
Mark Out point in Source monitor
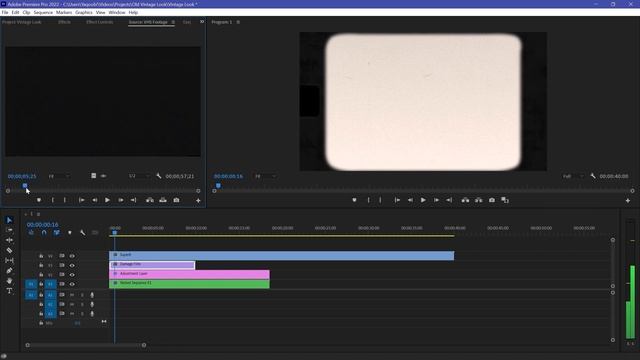tap(64, 200)
